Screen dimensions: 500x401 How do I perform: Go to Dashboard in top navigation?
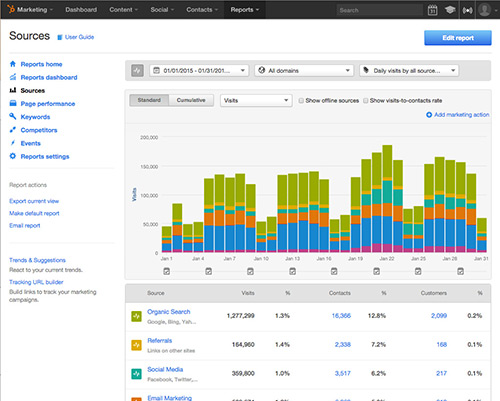(81, 10)
